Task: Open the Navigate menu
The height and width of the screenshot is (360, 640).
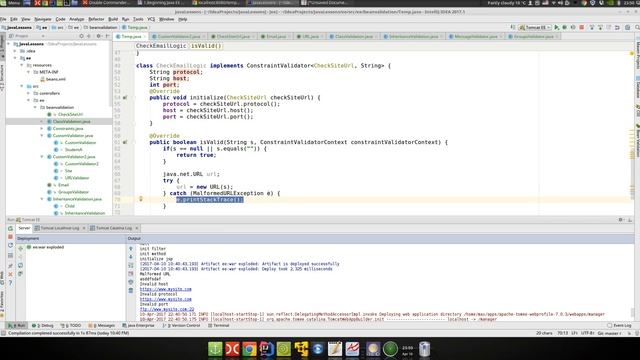Action: click(x=43, y=19)
